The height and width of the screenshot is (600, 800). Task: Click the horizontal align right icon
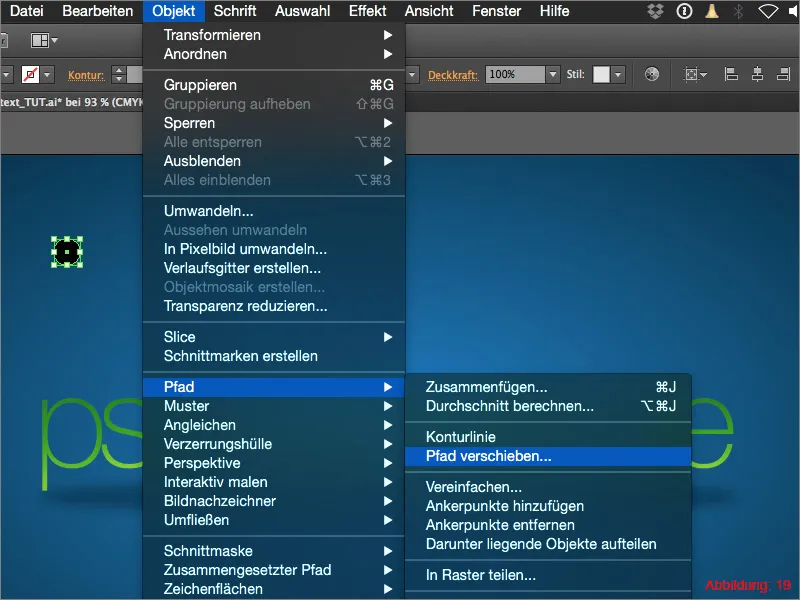pyautogui.click(x=784, y=74)
